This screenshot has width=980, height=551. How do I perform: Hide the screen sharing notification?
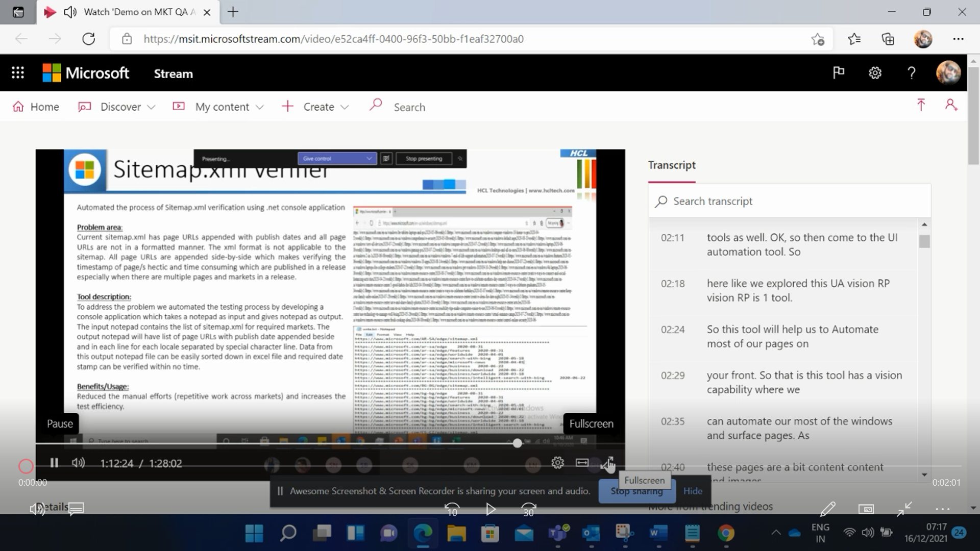click(x=693, y=491)
